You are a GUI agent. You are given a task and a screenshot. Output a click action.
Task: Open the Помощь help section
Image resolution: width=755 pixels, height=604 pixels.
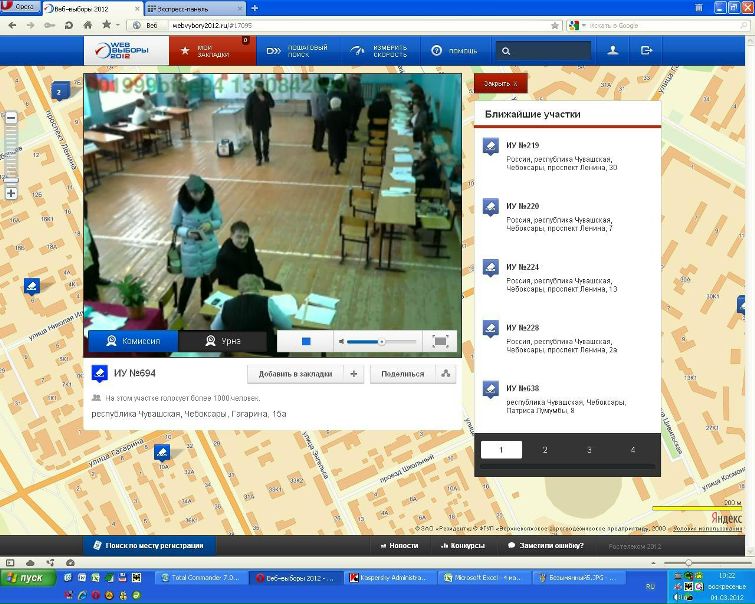click(x=455, y=51)
